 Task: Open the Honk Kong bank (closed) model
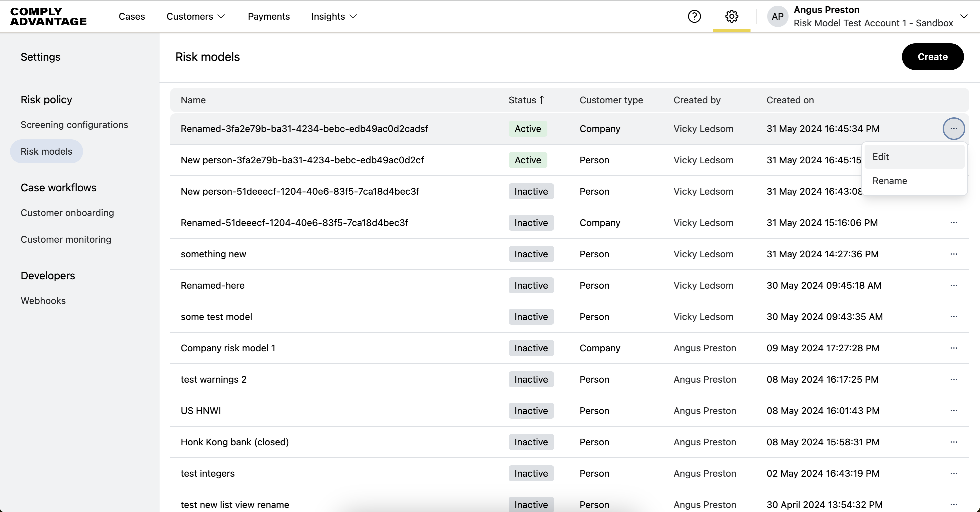coord(234,442)
